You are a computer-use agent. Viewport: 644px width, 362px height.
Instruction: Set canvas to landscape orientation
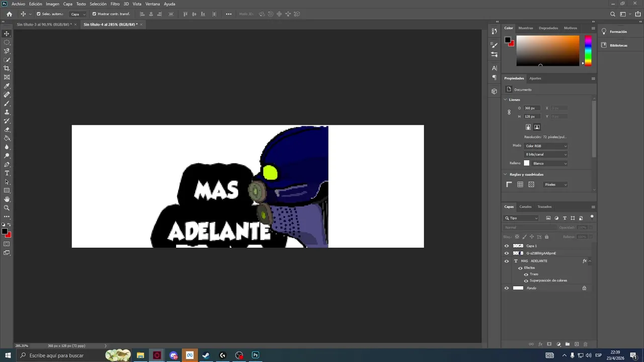(x=537, y=127)
